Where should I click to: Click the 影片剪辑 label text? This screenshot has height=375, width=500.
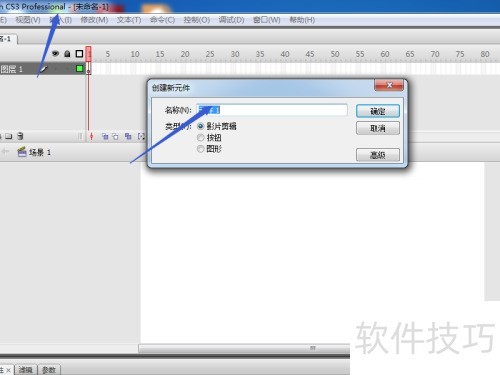point(221,126)
